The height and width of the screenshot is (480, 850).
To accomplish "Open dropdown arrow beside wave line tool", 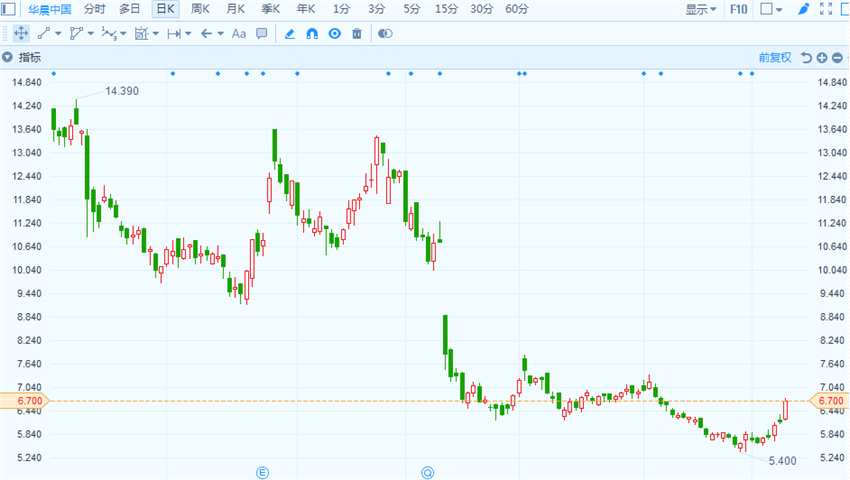I will click(x=123, y=34).
